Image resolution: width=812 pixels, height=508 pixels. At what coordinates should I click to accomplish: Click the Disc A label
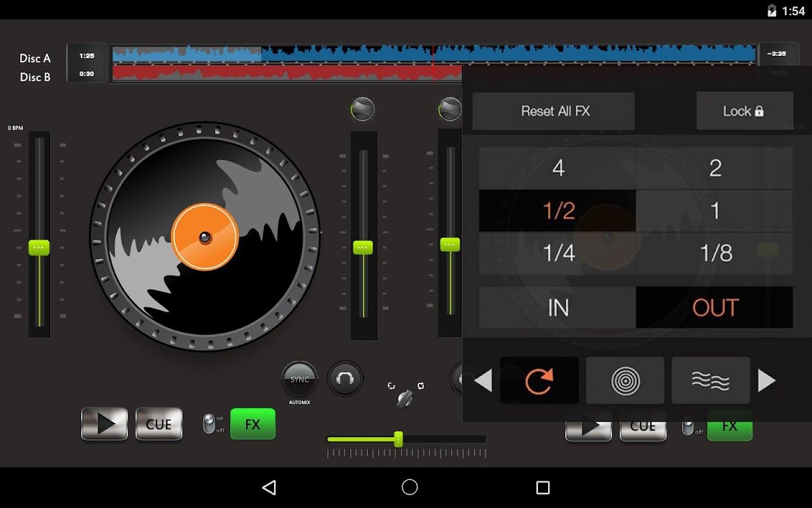coord(35,58)
